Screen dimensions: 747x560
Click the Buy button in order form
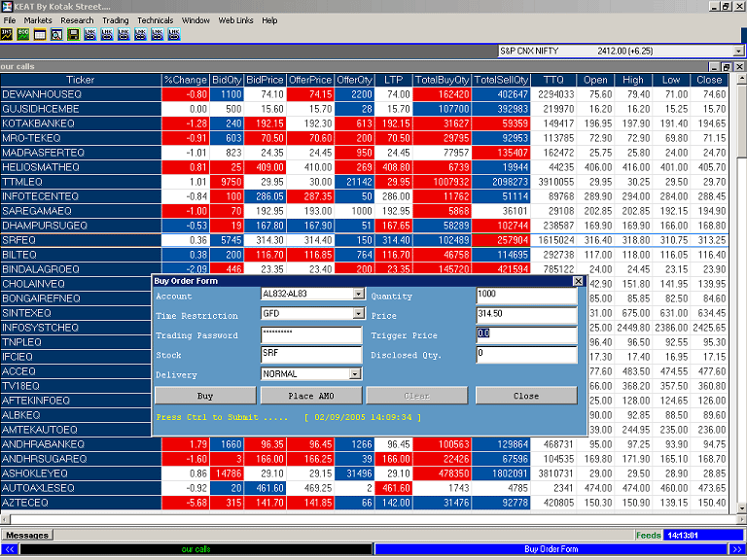205,396
